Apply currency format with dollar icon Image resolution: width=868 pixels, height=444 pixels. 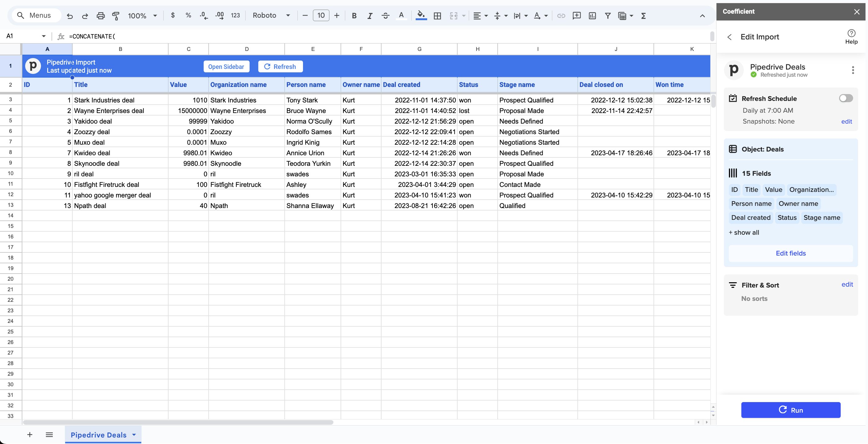(173, 16)
